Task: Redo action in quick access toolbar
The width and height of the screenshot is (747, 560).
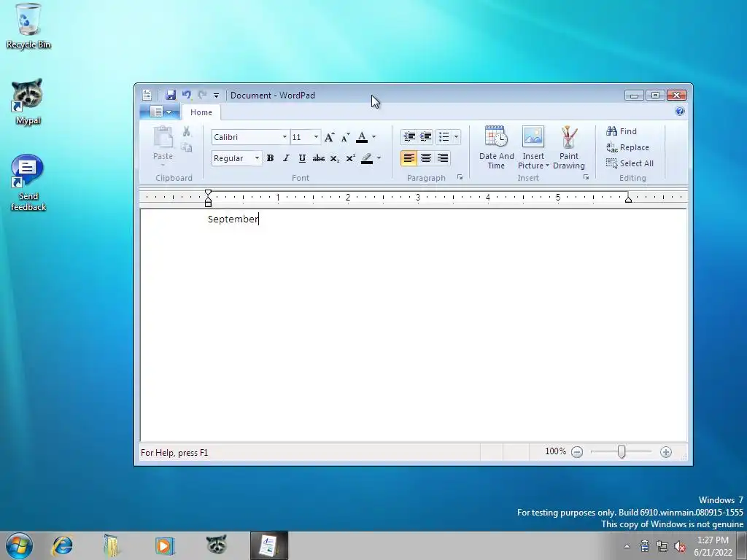Action: (203, 96)
